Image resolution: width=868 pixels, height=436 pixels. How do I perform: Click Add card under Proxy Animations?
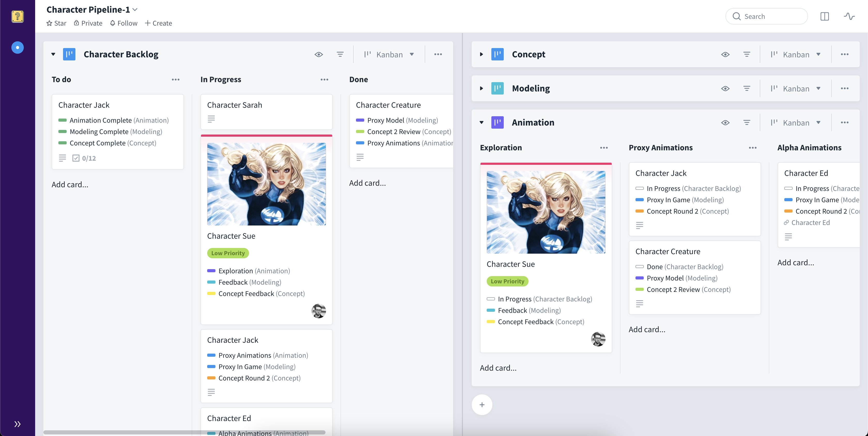pyautogui.click(x=647, y=329)
